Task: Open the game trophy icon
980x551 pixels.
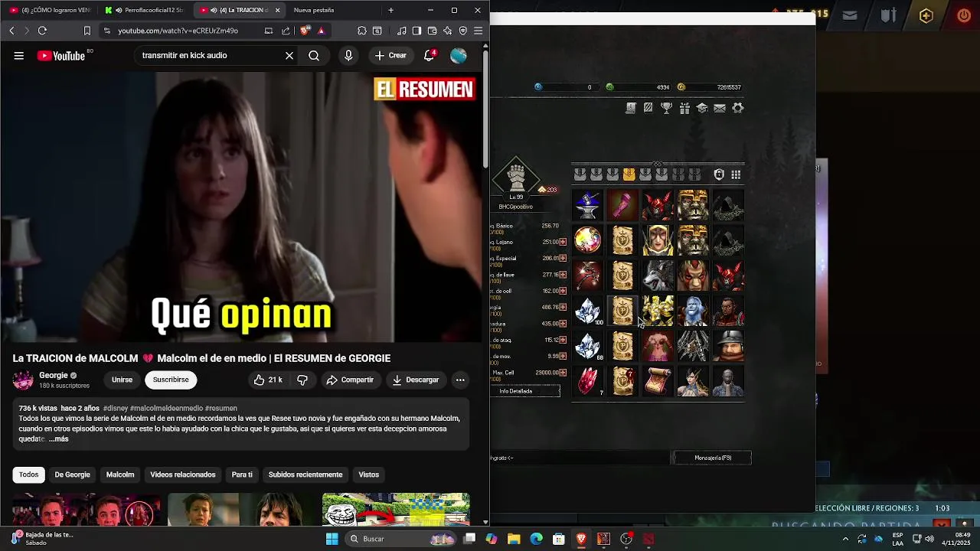Action: coord(666,109)
